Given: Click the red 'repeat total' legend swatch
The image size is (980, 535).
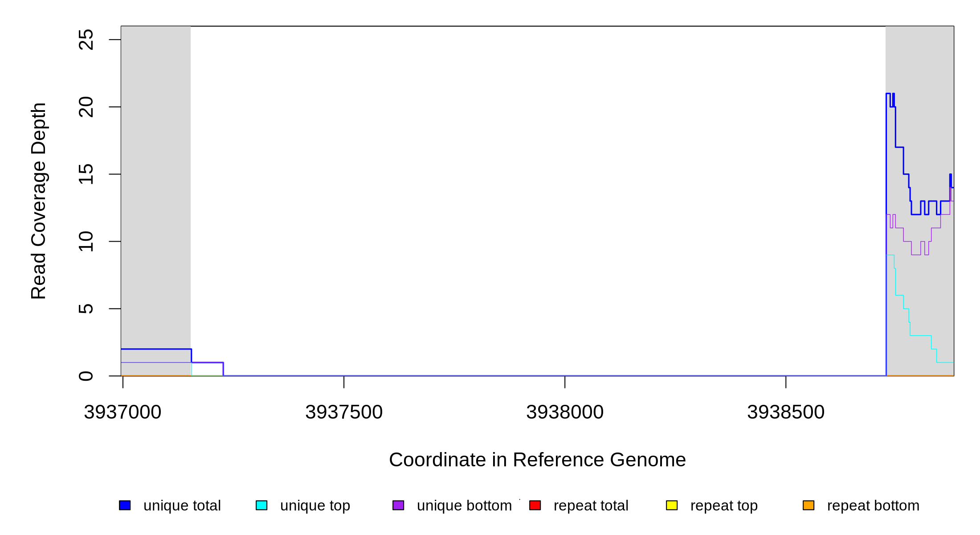Looking at the screenshot, I should tap(535, 505).
